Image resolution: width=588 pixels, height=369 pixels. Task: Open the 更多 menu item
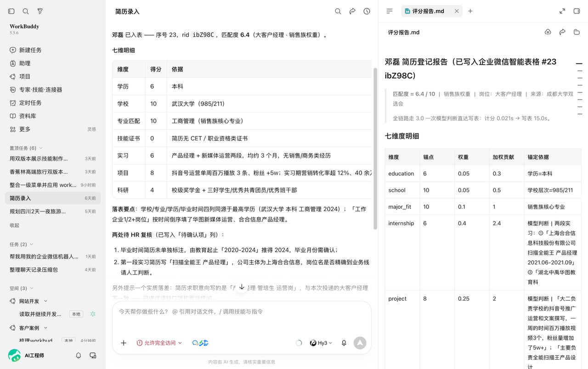(53, 129)
